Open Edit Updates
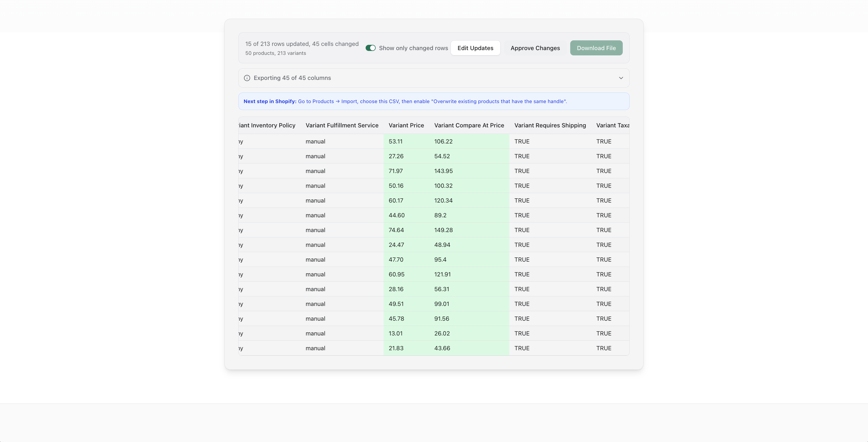 [x=475, y=48]
